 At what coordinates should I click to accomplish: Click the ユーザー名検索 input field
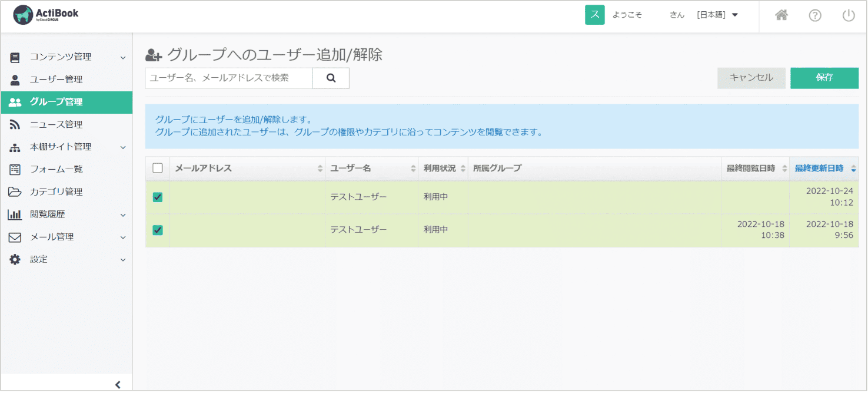click(x=230, y=78)
